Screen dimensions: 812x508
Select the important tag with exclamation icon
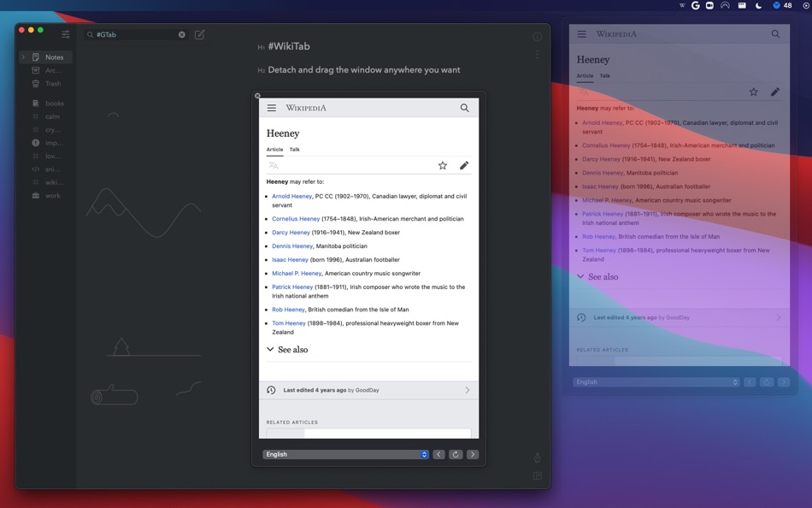(x=47, y=143)
